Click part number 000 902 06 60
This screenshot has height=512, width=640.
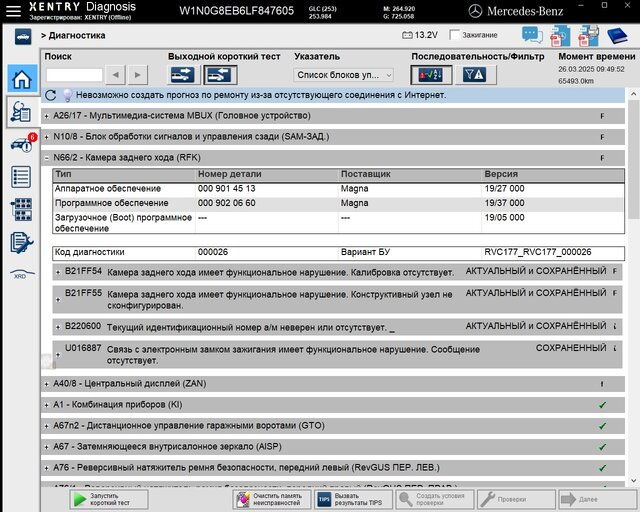(x=227, y=203)
